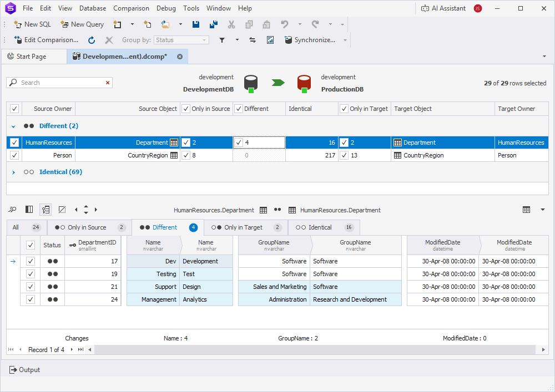
Task: Click Edit Comparison button
Action: coord(47,39)
